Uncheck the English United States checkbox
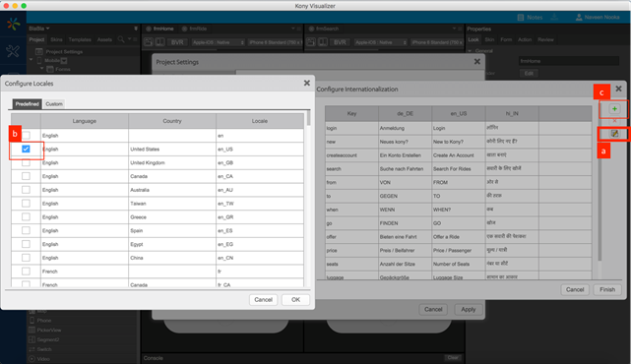 click(x=26, y=149)
